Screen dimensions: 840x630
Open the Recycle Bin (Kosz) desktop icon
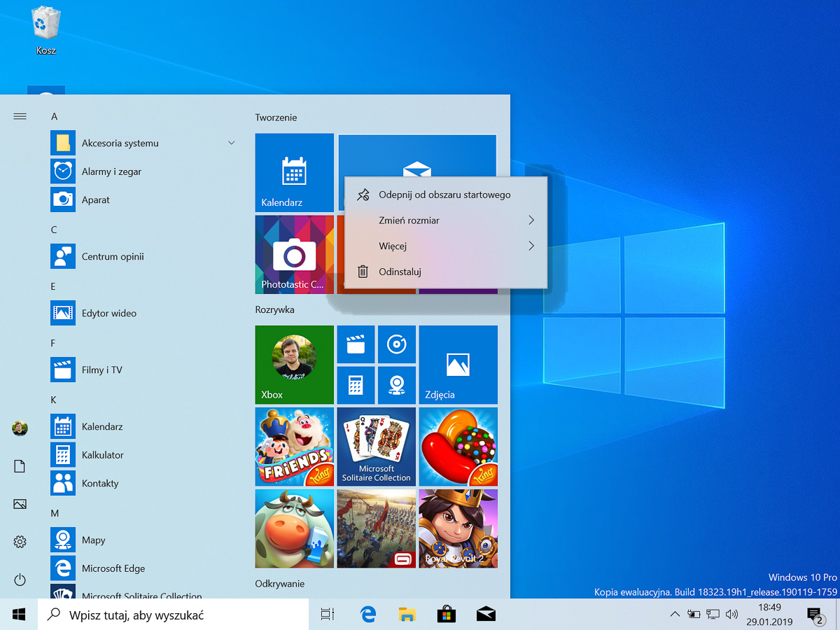(46, 31)
